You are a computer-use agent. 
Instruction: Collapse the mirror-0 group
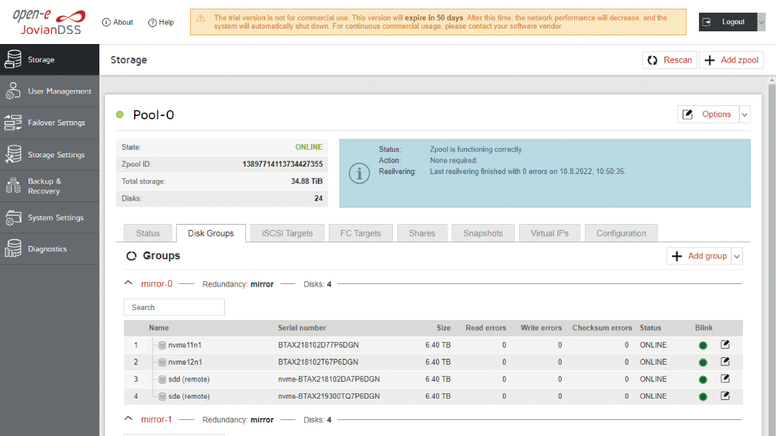128,283
